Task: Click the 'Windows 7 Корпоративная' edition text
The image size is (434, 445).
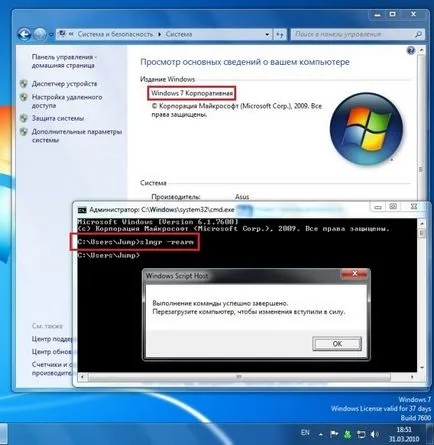Action: tap(192, 93)
